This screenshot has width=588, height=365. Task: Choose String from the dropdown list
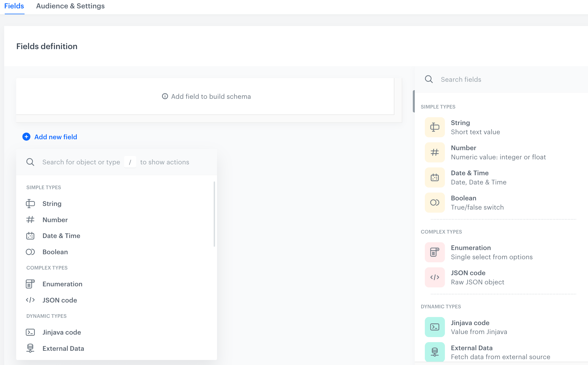point(52,204)
